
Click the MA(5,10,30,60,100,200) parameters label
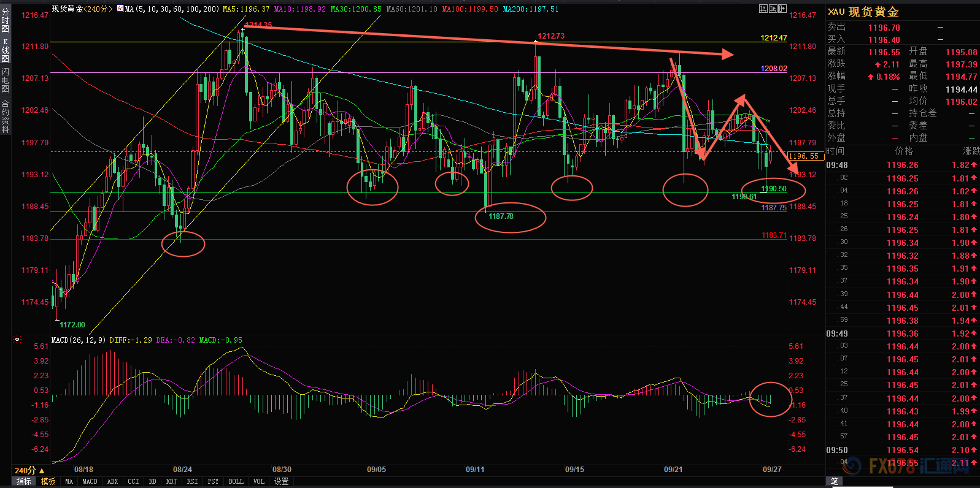click(172, 9)
